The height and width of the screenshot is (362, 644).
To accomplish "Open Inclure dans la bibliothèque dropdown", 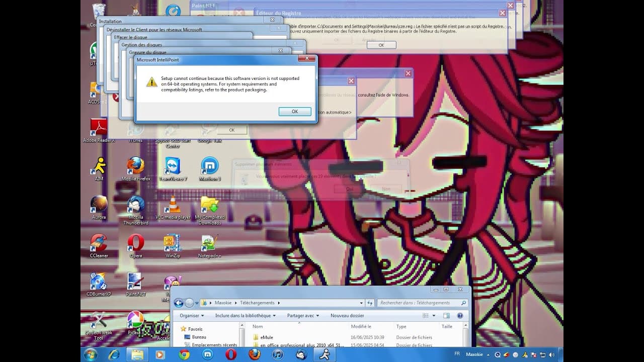I will [246, 316].
